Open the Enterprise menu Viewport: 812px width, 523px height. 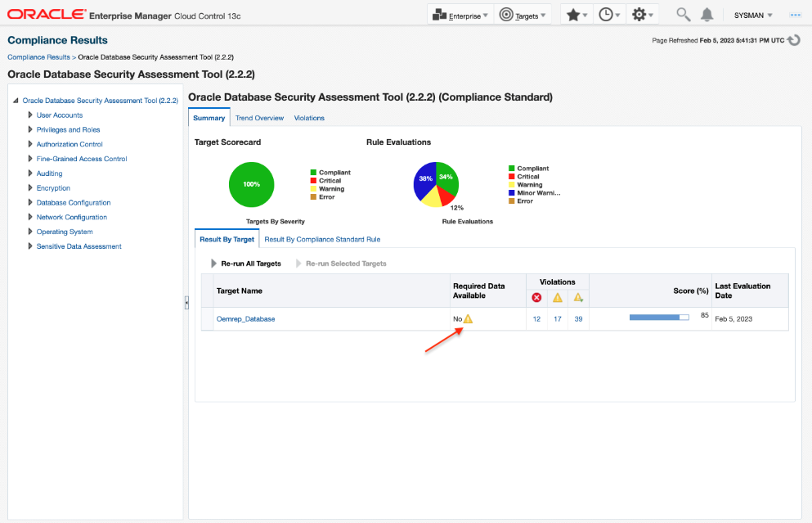460,15
